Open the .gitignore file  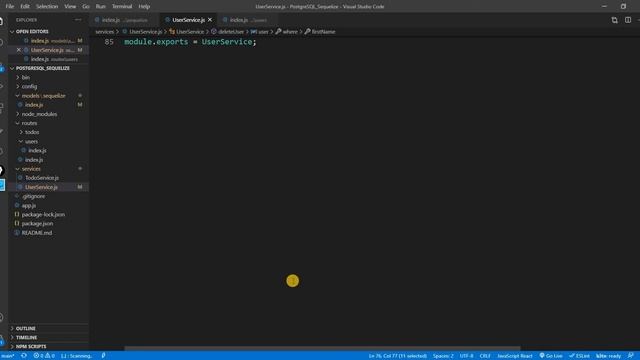48,196
